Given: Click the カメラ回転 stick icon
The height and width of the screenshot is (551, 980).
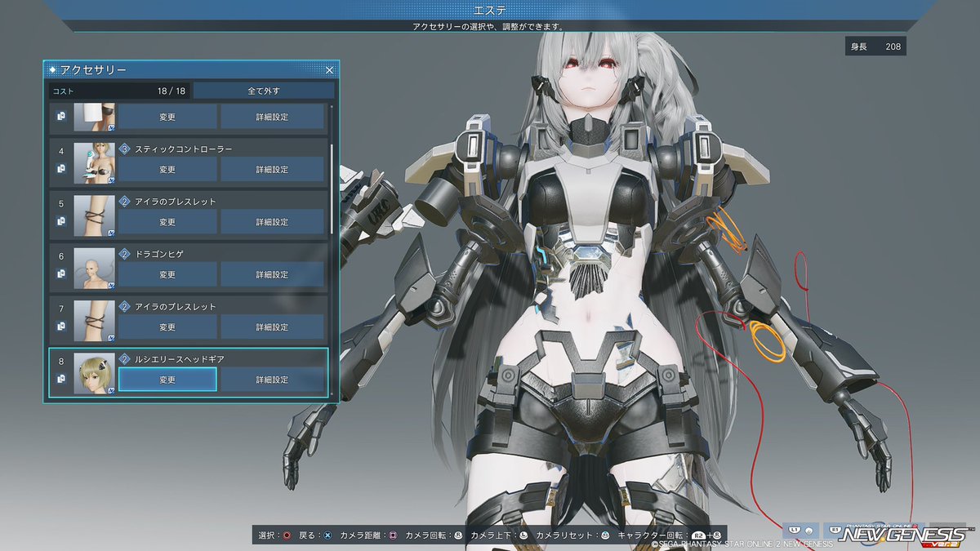Looking at the screenshot, I should coord(458,536).
